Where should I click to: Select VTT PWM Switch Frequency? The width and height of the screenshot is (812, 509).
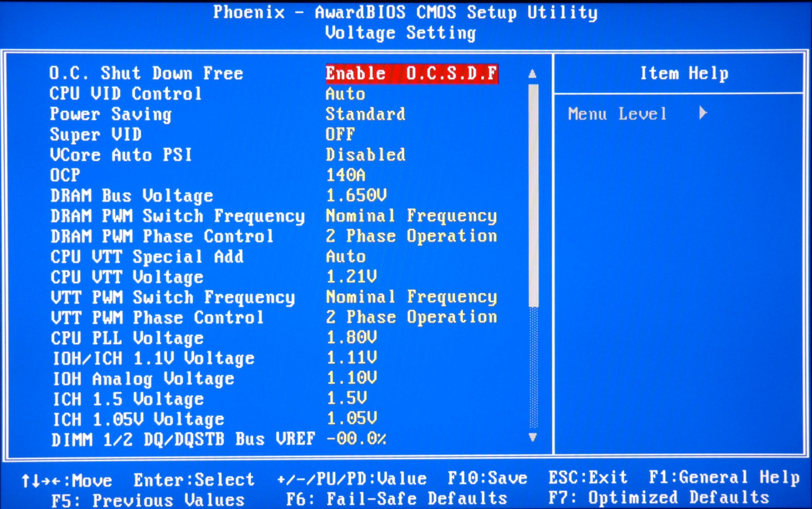pos(173,297)
